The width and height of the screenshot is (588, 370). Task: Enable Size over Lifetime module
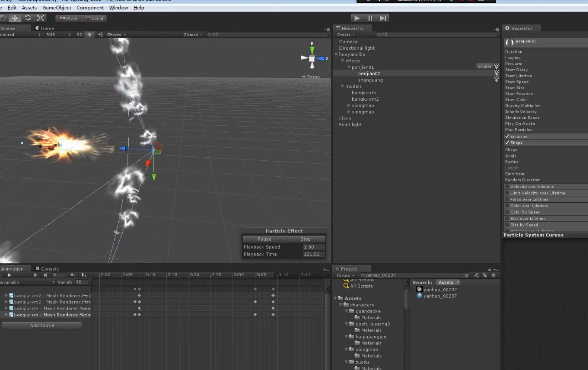(507, 218)
